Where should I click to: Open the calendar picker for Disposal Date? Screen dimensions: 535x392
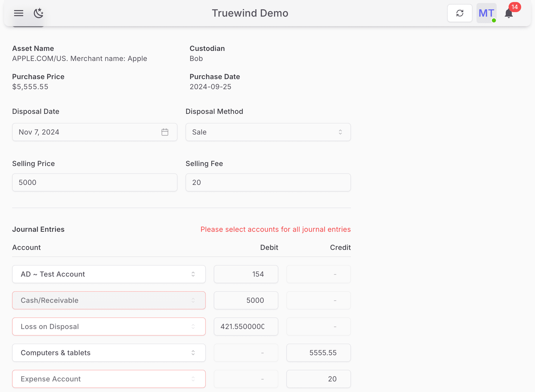[x=165, y=132]
